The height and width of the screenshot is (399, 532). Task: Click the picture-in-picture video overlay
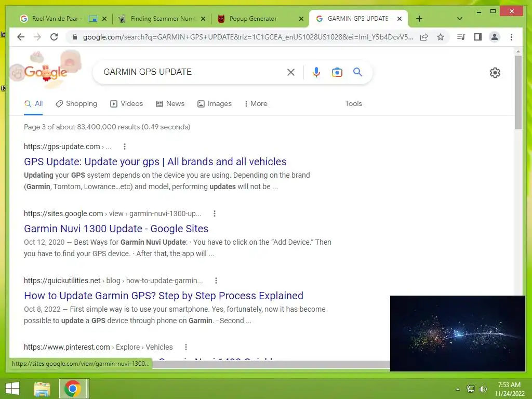click(458, 333)
